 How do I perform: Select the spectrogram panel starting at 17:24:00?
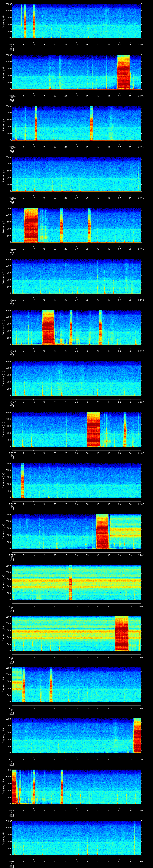click(x=77, y=123)
